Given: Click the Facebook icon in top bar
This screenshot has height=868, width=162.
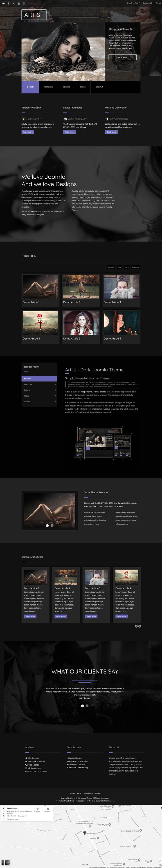Looking at the screenshot, I should coord(8,3).
